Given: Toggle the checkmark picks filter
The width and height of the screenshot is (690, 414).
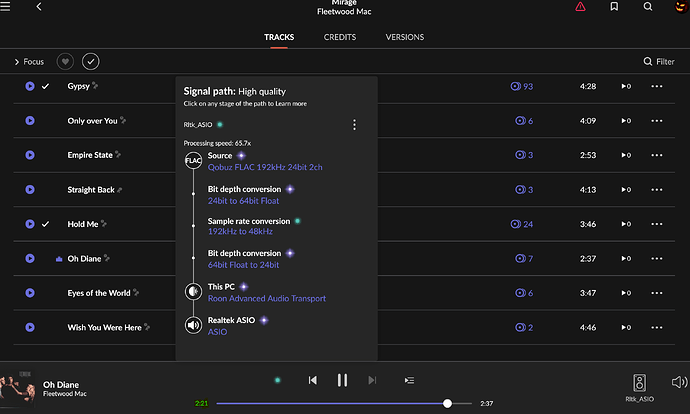Looking at the screenshot, I should (x=91, y=62).
